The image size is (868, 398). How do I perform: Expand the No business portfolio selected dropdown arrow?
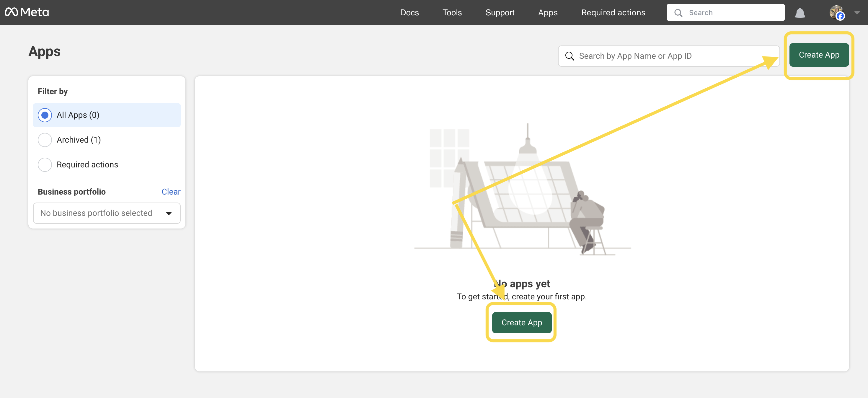pyautogui.click(x=168, y=213)
